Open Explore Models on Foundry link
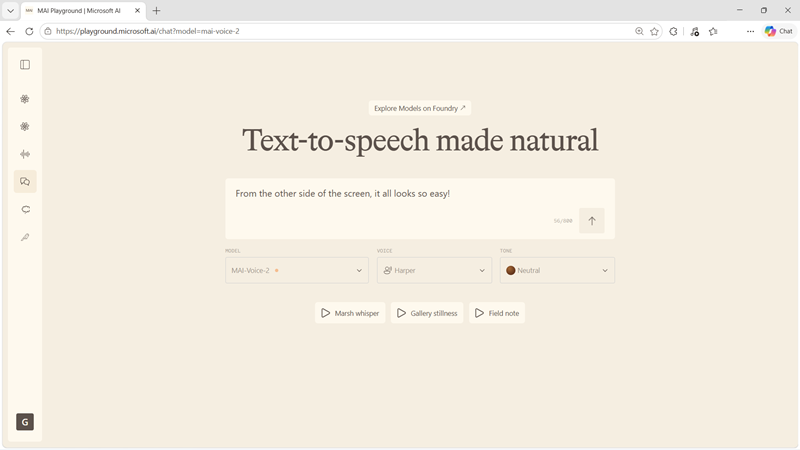 click(420, 108)
